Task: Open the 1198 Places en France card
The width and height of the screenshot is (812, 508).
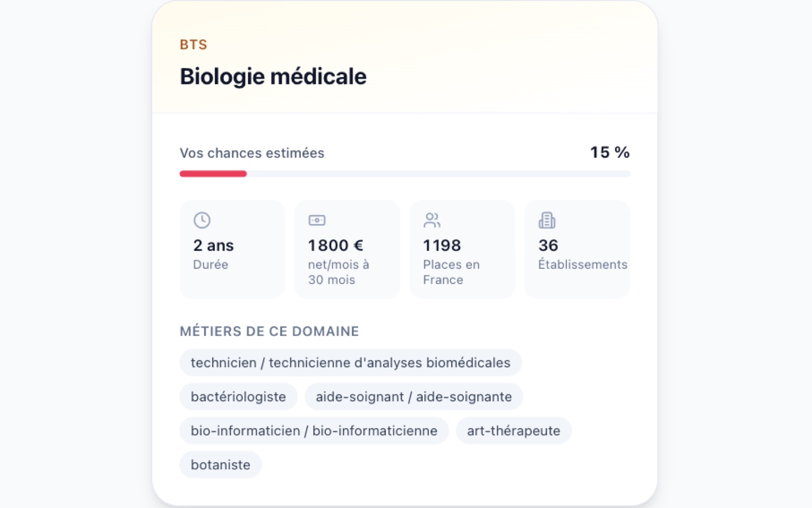Action: (x=462, y=249)
